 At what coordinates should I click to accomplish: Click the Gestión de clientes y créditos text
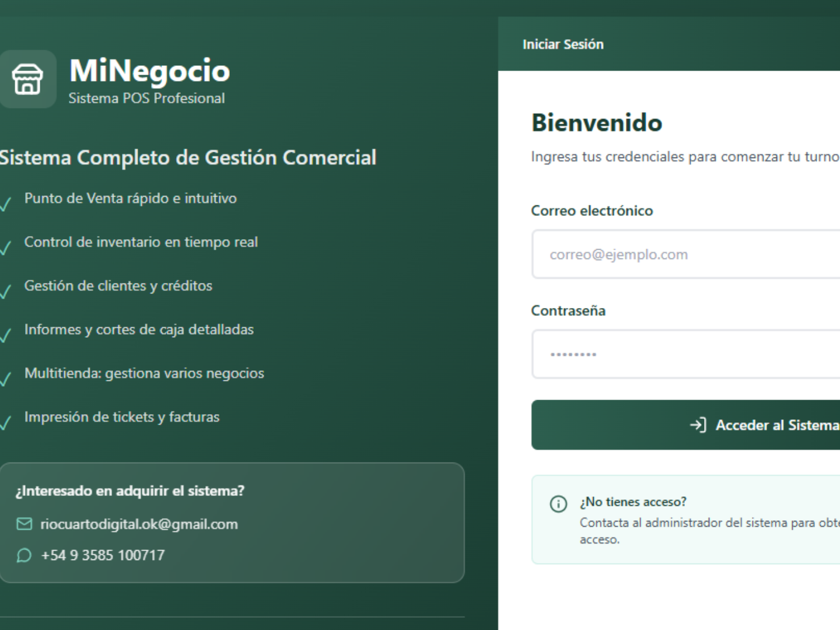[118, 286]
